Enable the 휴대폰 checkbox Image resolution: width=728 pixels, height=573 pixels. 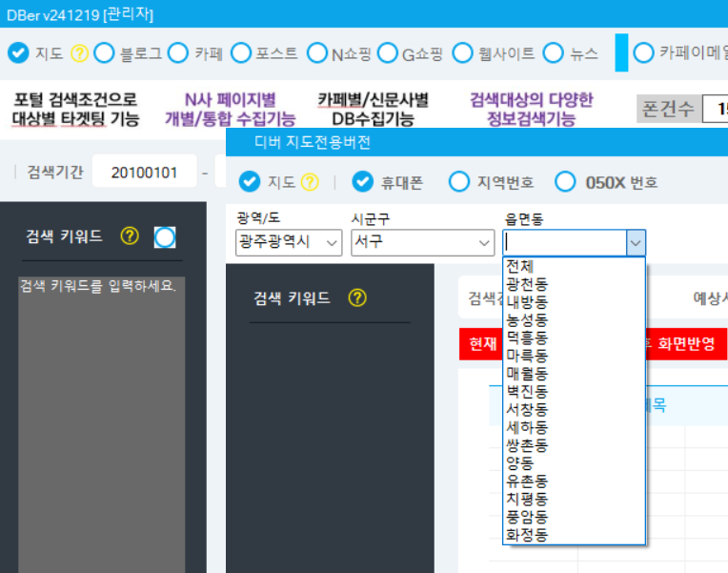pos(363,182)
